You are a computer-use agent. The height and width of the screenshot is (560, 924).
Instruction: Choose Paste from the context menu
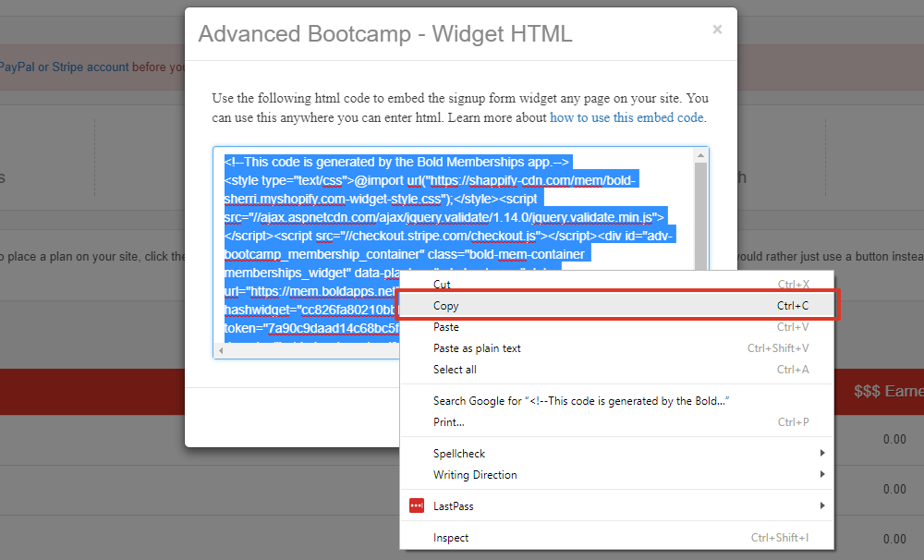[616, 326]
